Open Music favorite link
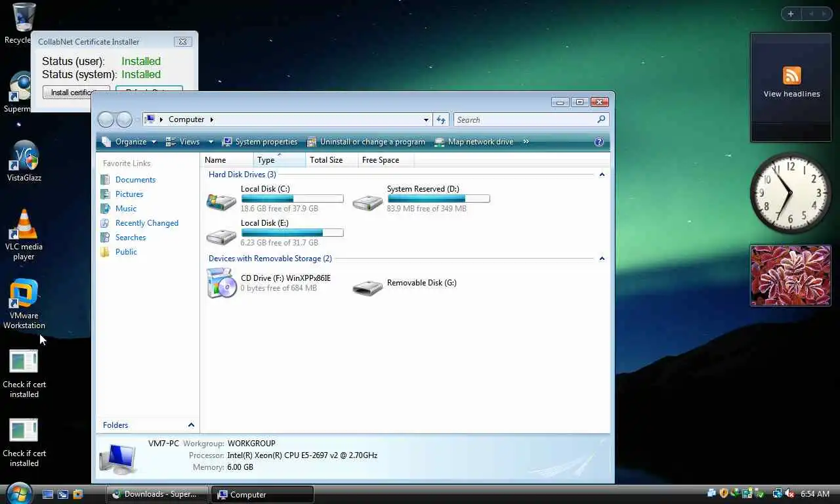 pyautogui.click(x=126, y=209)
